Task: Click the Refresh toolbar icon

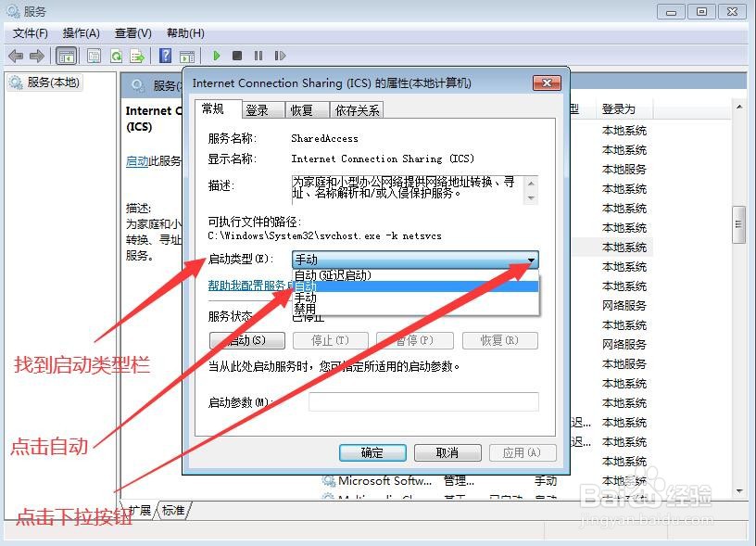Action: click(x=116, y=56)
